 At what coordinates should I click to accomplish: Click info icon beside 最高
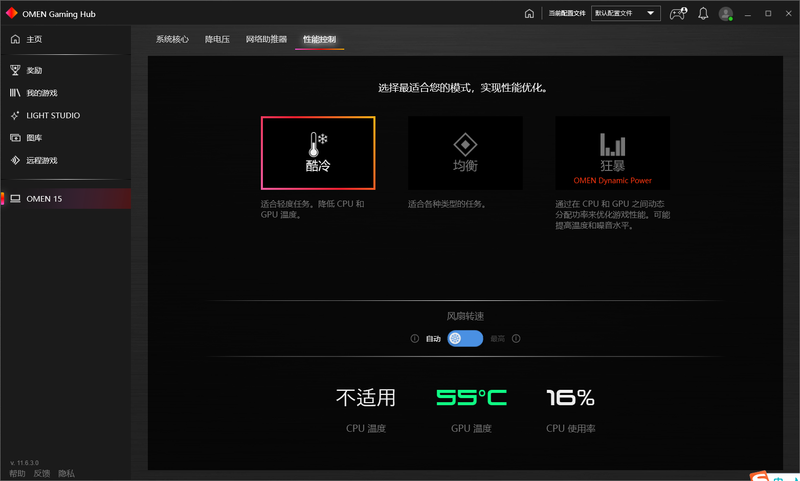516,339
